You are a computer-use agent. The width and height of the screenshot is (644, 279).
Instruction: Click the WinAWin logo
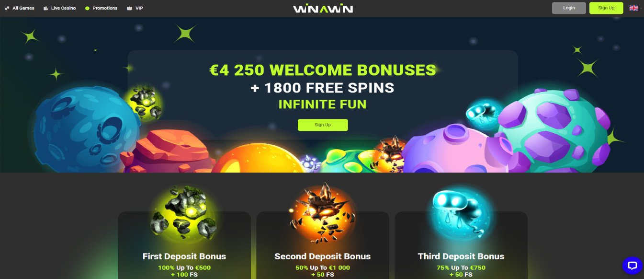coord(323,8)
